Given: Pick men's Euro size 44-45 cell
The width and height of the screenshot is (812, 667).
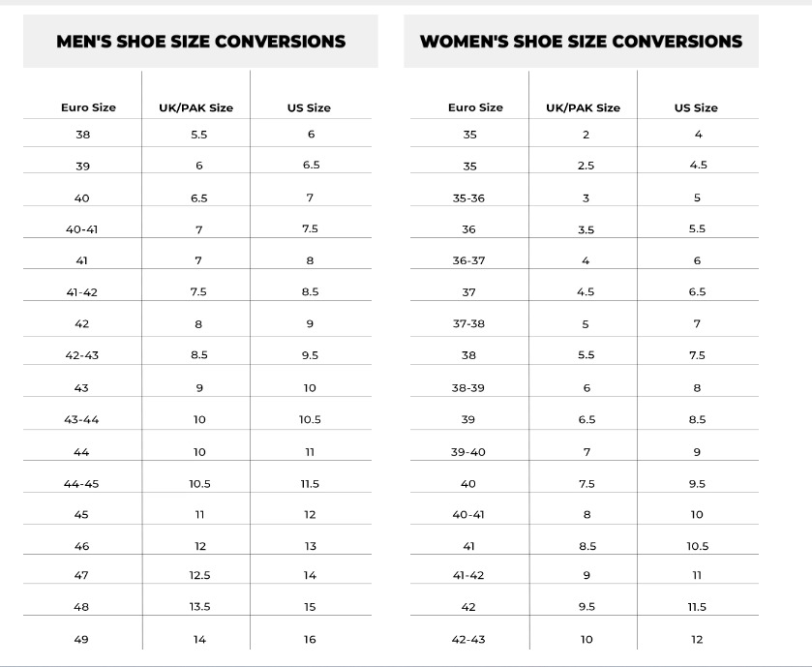Looking at the screenshot, I should click(82, 483).
